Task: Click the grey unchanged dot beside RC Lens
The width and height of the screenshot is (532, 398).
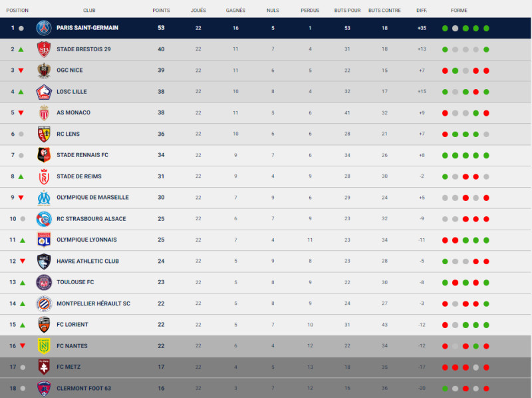Action: (x=21, y=134)
